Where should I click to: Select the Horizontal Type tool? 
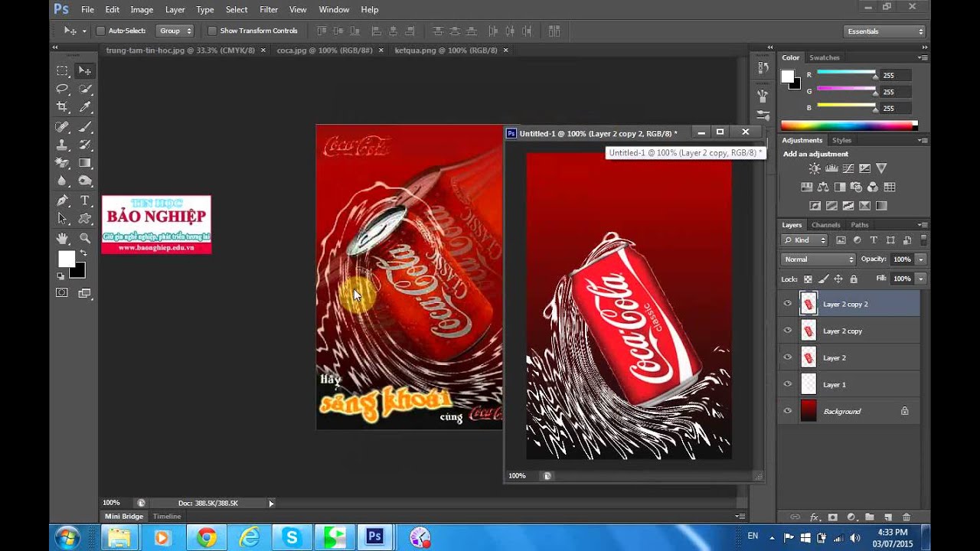[x=85, y=201]
